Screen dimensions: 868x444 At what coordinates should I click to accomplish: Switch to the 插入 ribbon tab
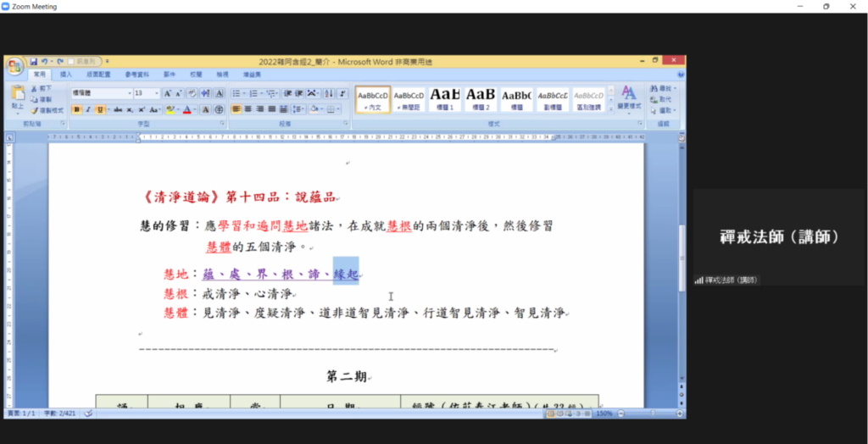click(x=66, y=75)
